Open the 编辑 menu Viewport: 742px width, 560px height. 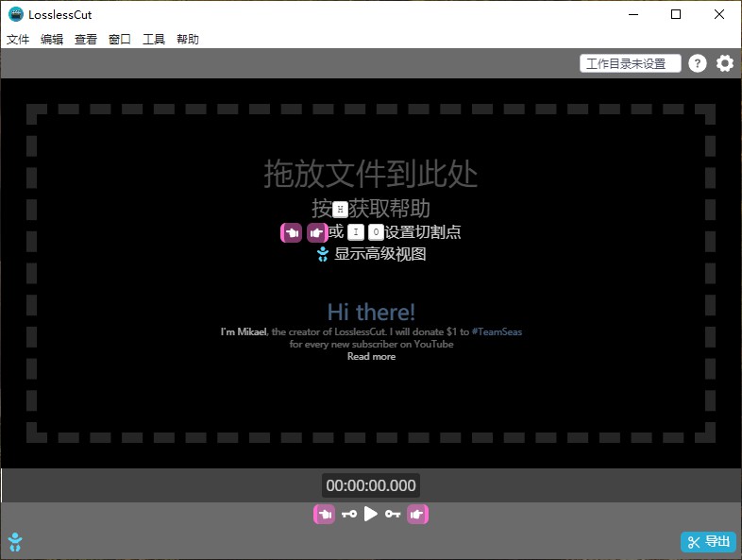[52, 40]
